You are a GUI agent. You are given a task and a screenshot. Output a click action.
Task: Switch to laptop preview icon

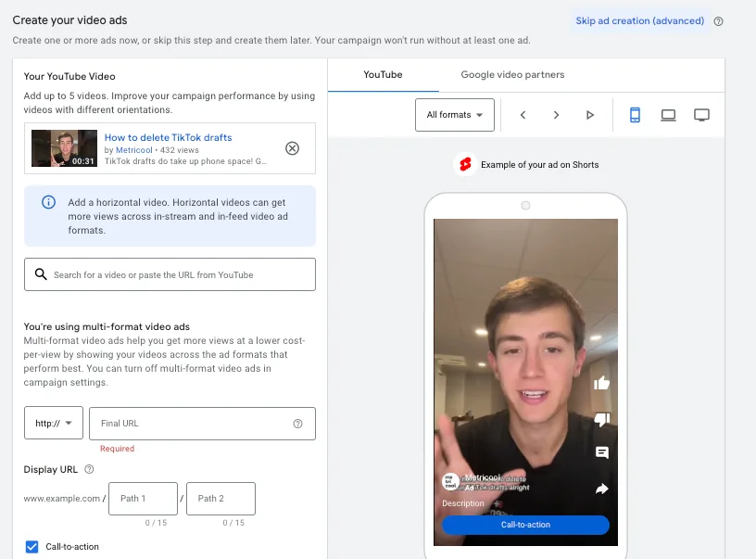(x=668, y=115)
